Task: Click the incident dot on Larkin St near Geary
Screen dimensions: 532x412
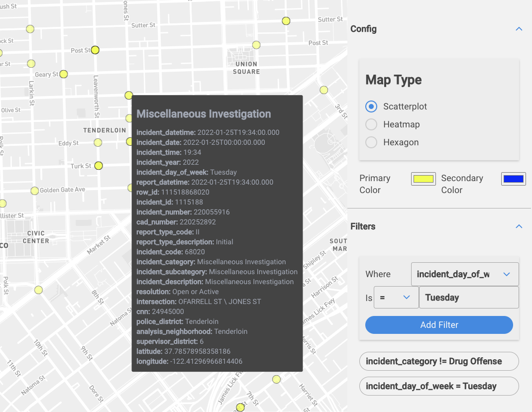Action: [31, 63]
